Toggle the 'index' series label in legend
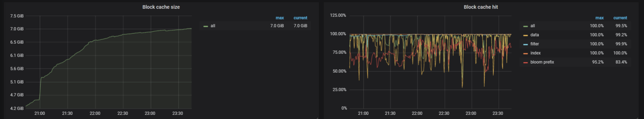This screenshot has height=119, width=644. 535,53
